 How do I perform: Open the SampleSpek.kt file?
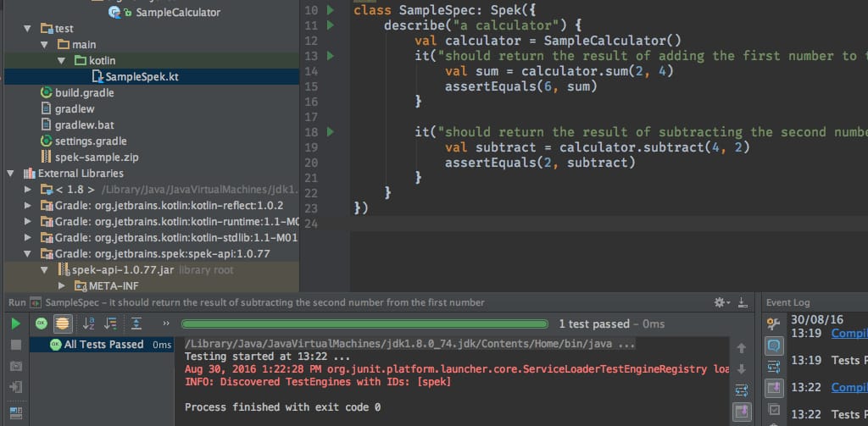tap(141, 77)
